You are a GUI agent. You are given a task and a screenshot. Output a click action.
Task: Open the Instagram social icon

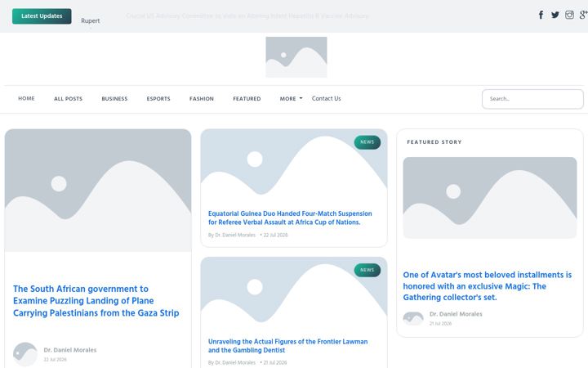coord(569,15)
